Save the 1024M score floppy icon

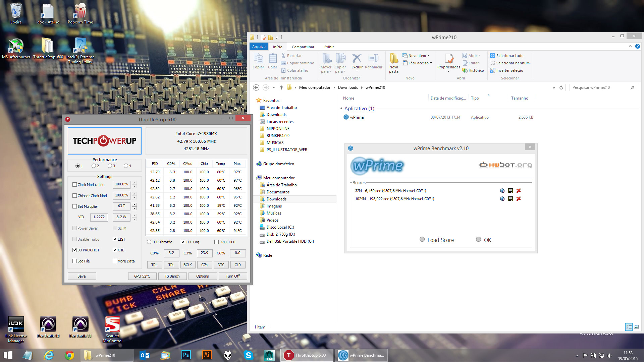point(510,199)
